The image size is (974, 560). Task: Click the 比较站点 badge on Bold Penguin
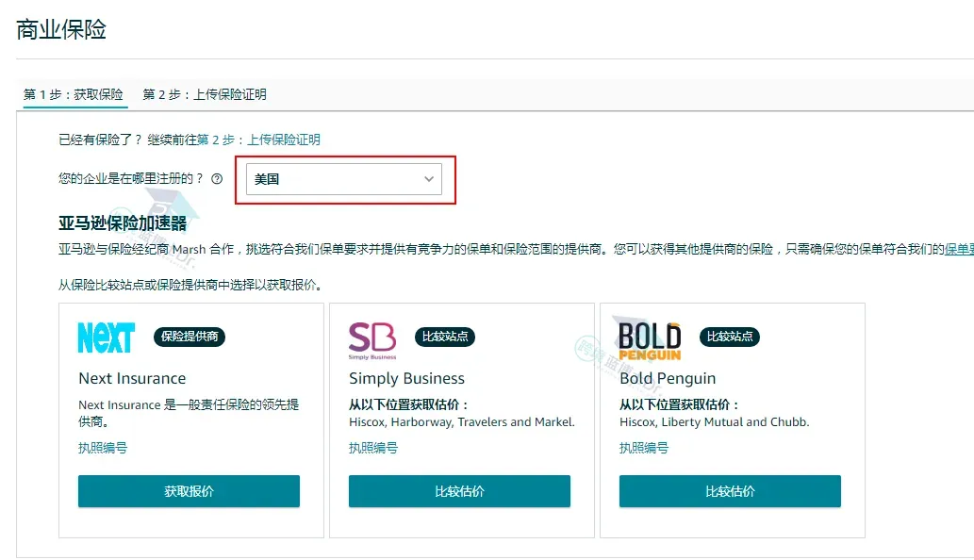[730, 337]
